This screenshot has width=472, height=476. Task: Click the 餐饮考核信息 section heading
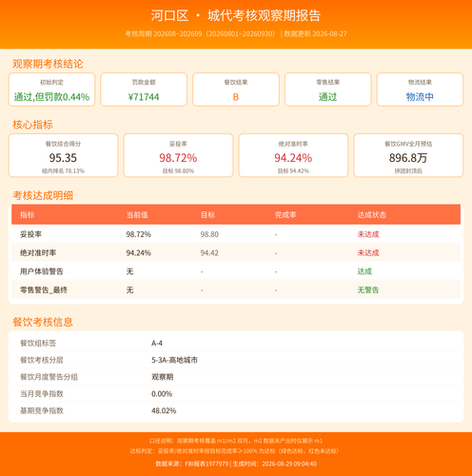click(43, 322)
